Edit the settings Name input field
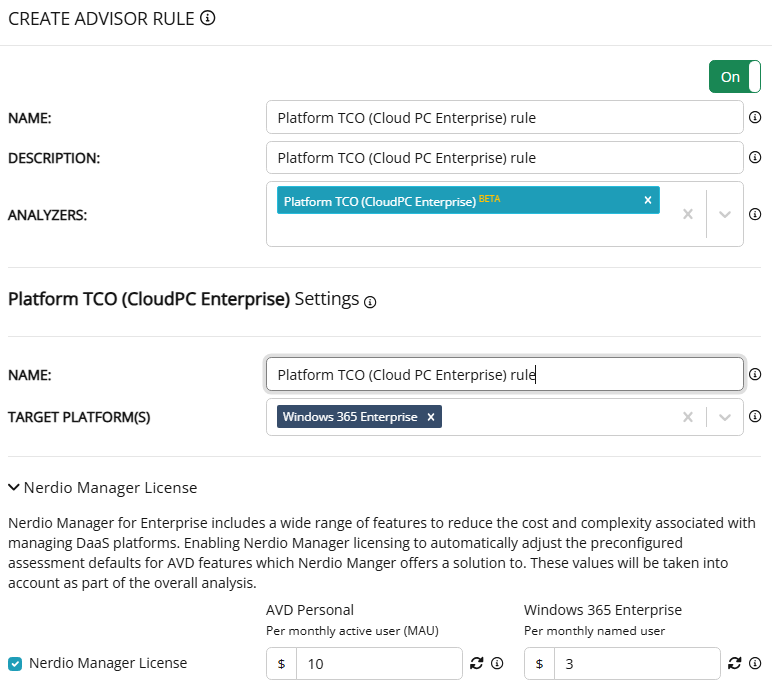 (x=505, y=374)
